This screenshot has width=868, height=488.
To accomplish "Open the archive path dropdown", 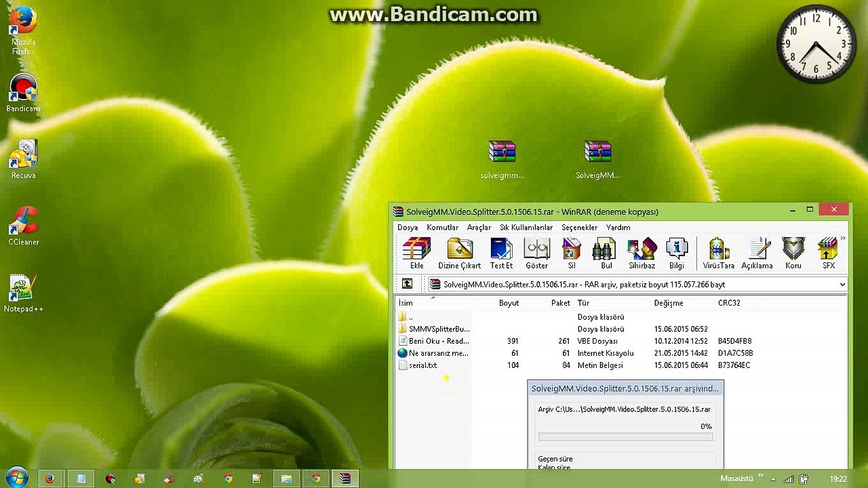I will click(842, 285).
